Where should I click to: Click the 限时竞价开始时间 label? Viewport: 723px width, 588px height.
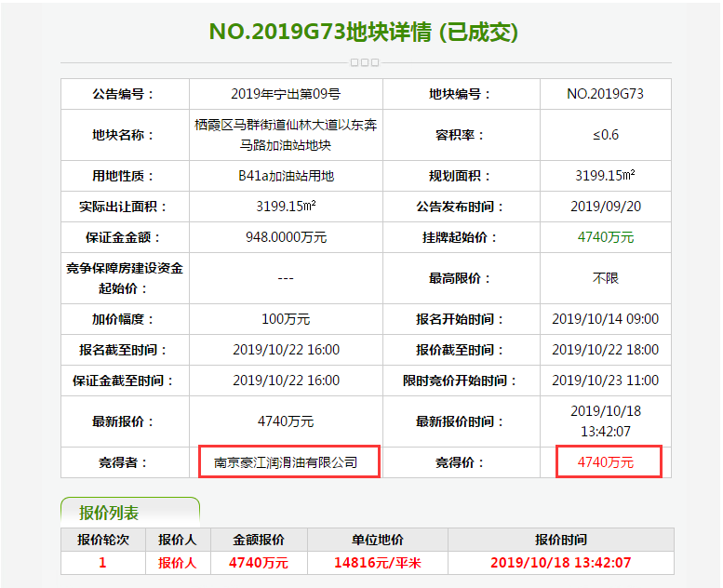coord(460,381)
